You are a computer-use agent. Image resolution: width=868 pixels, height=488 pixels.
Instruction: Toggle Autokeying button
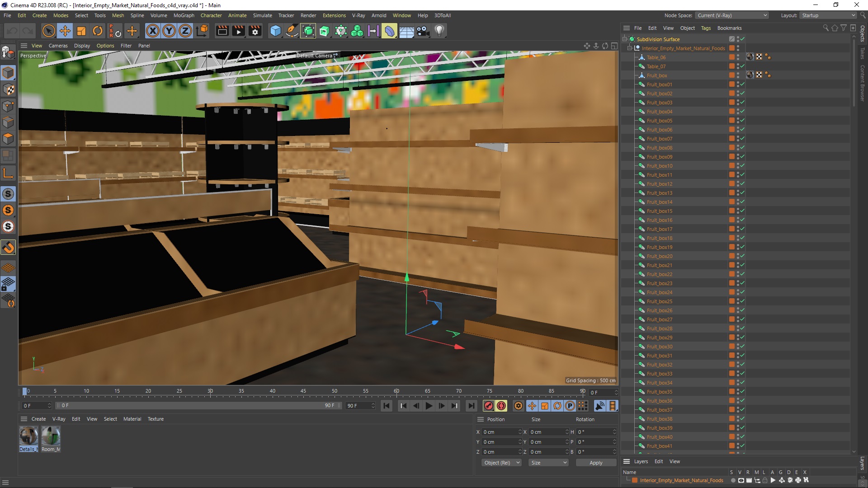tap(501, 406)
